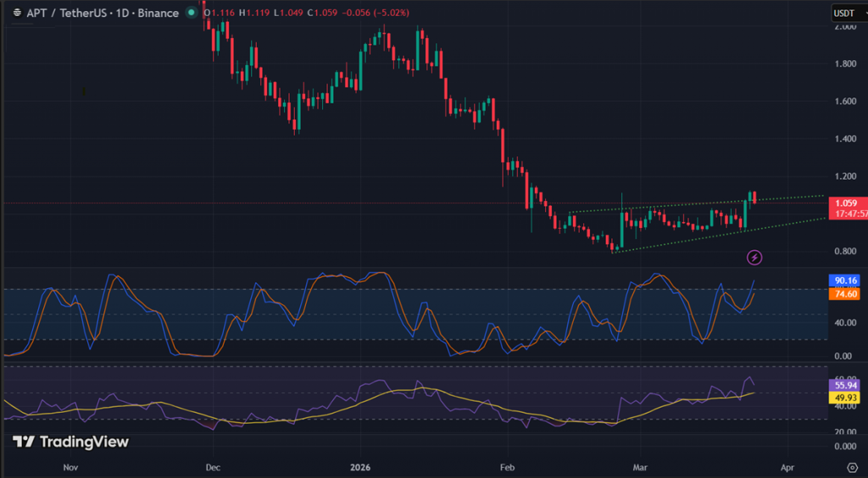Click the low value L1.049
Viewport: 868px width, 478px height.
click(288, 13)
